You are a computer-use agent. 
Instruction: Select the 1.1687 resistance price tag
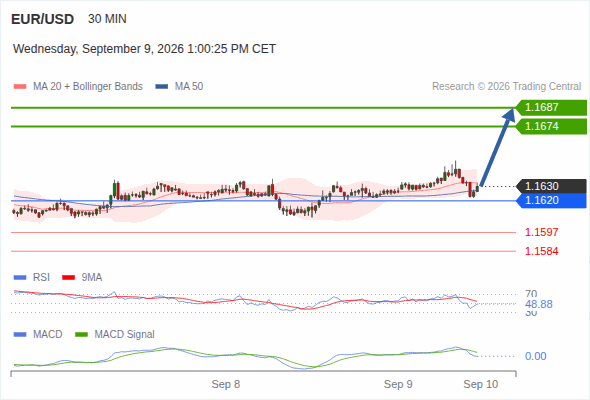[551, 108]
